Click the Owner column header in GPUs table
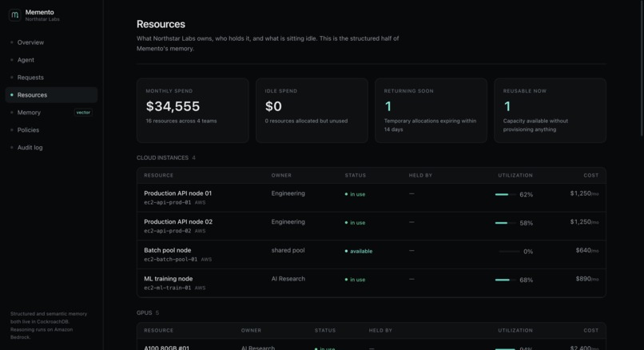Image resolution: width=644 pixels, height=350 pixels. 251,330
